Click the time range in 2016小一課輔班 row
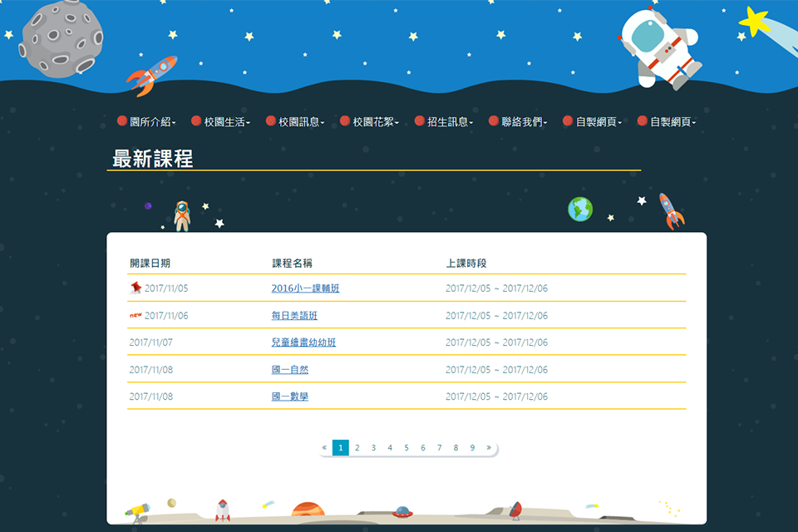 [x=497, y=288]
